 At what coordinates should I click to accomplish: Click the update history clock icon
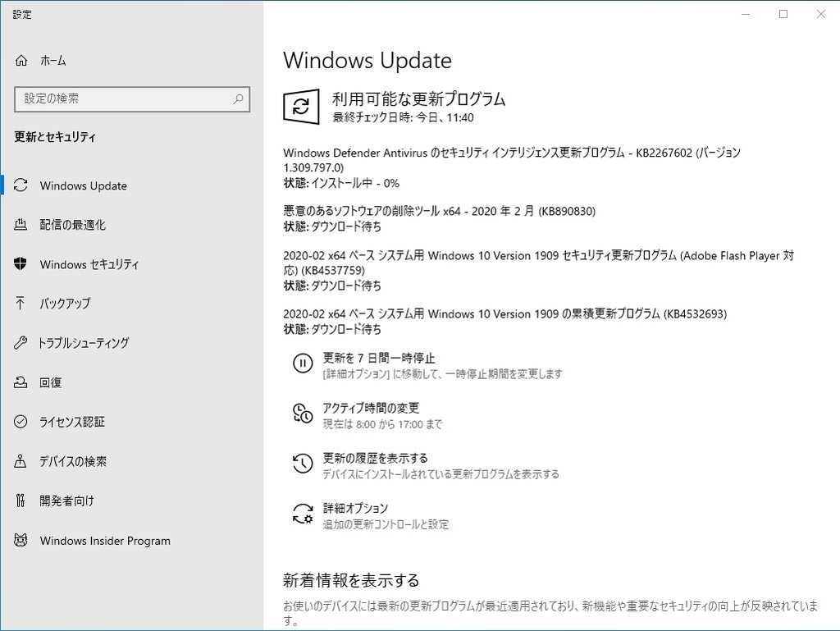click(x=303, y=464)
